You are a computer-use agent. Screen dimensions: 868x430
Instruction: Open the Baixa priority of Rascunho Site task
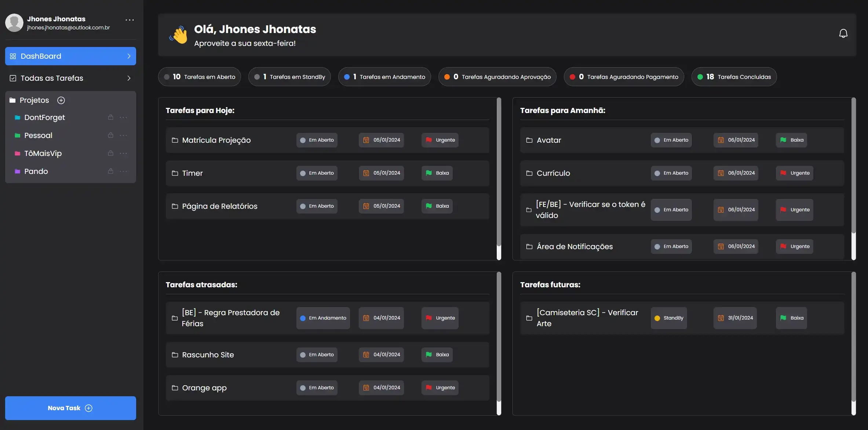(437, 355)
